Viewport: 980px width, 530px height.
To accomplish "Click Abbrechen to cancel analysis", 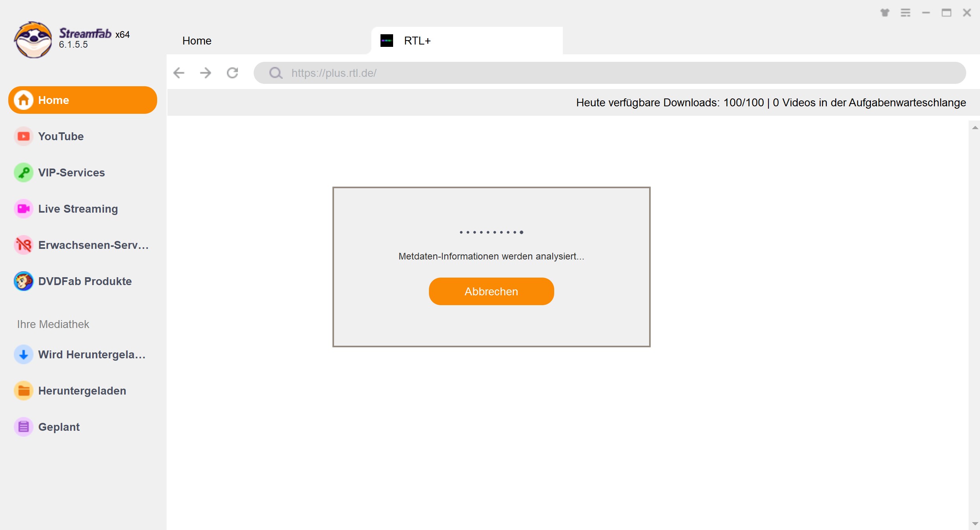I will pyautogui.click(x=491, y=291).
